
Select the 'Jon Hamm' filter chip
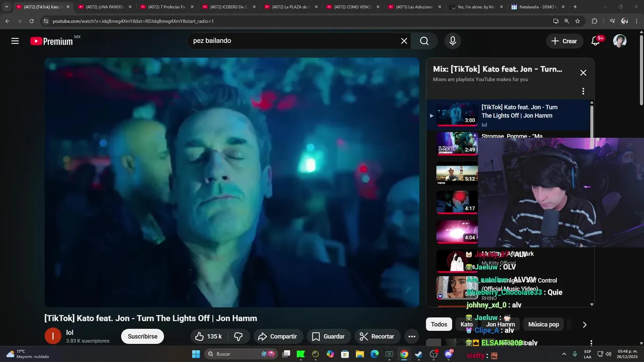[x=500, y=324]
